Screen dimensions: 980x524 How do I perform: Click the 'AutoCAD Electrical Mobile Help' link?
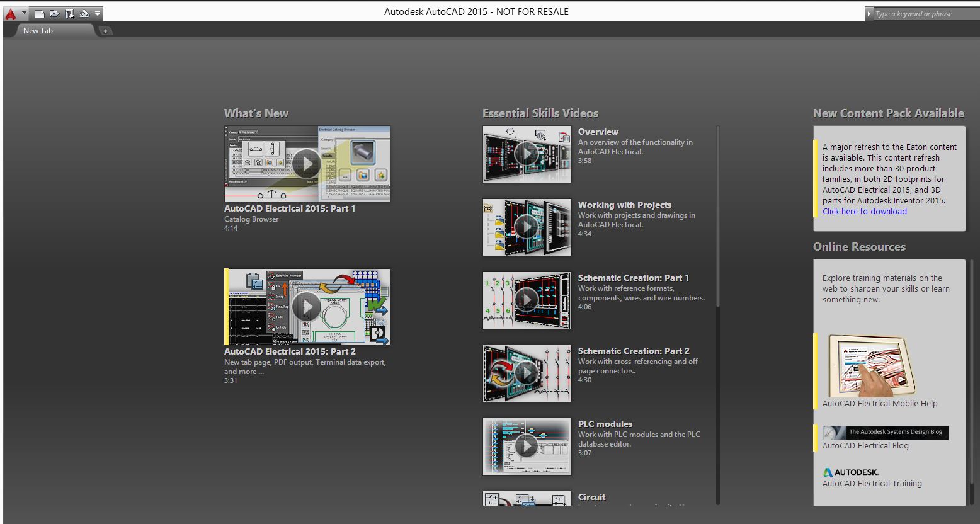pos(880,404)
